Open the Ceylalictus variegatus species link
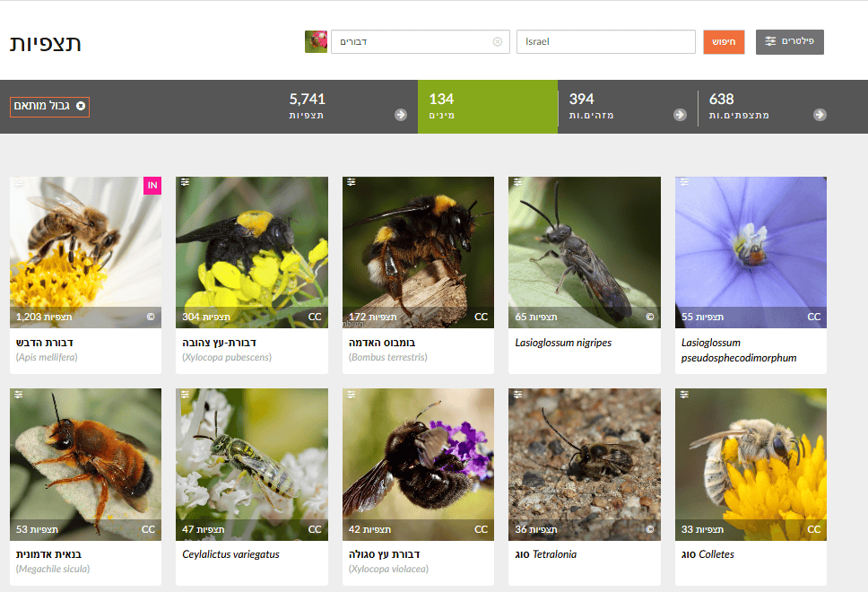Viewport: 868px width, 592px height. pos(230,554)
